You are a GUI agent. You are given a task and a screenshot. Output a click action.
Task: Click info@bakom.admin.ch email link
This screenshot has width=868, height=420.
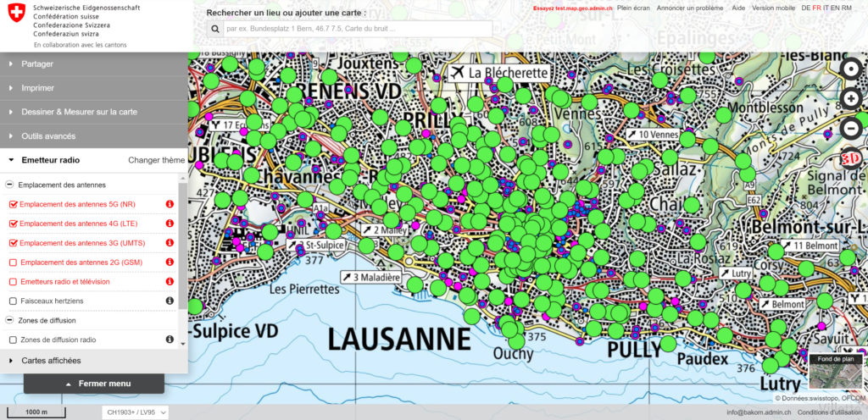click(x=759, y=412)
